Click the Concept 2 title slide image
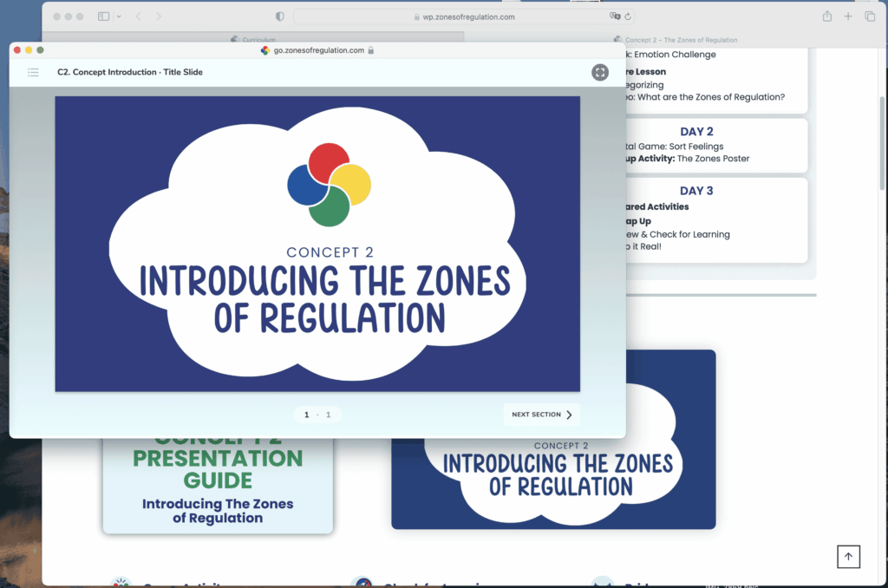This screenshot has height=588, width=888. [317, 244]
